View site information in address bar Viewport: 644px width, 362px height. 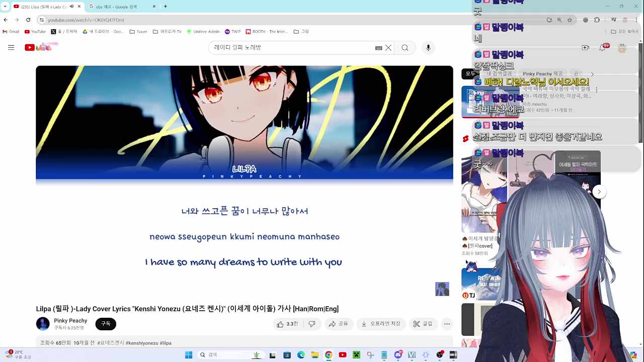point(42,20)
